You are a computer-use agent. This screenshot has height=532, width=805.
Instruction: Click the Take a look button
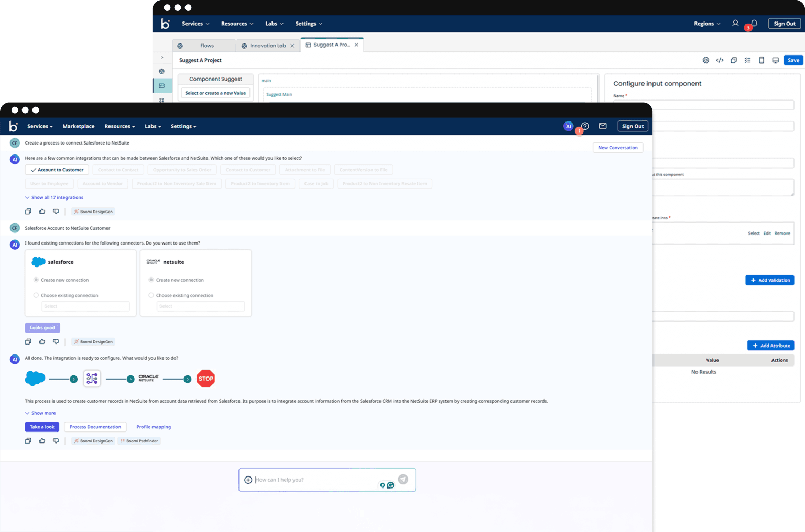pyautogui.click(x=42, y=427)
